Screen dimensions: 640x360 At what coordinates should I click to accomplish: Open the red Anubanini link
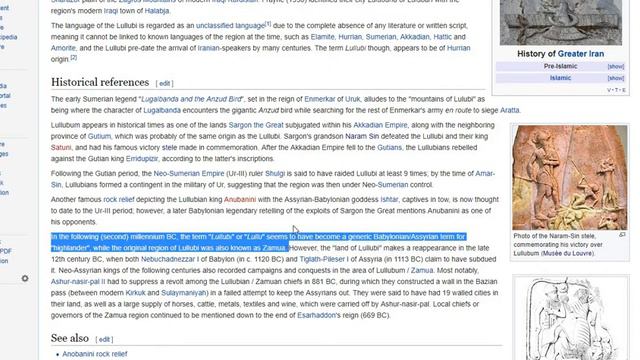click(240, 200)
